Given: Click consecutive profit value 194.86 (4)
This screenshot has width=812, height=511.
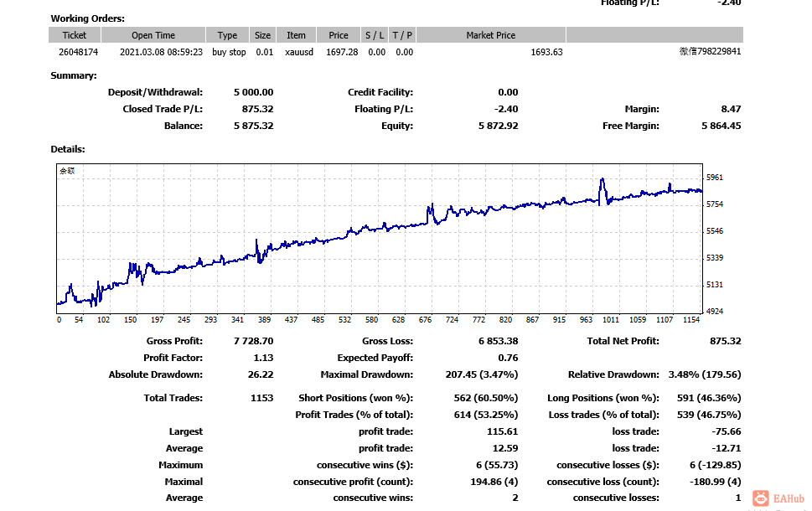Looking at the screenshot, I should click(494, 482).
